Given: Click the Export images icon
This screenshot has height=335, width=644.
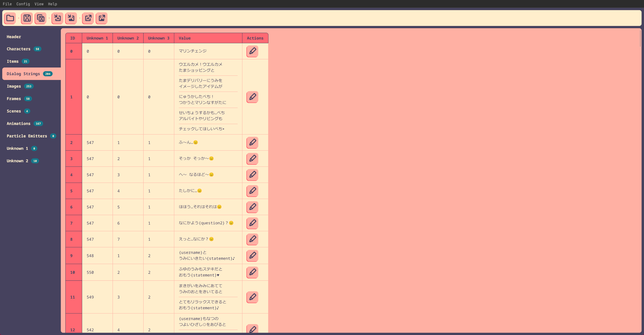Looking at the screenshot, I should pyautogui.click(x=102, y=18).
